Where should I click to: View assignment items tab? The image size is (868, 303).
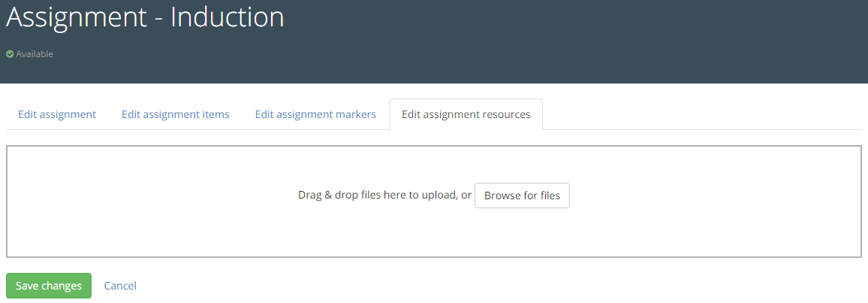pos(176,114)
